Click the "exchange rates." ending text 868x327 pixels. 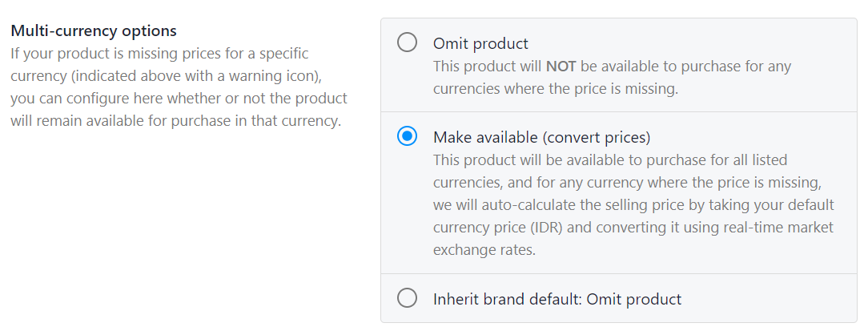coord(484,250)
